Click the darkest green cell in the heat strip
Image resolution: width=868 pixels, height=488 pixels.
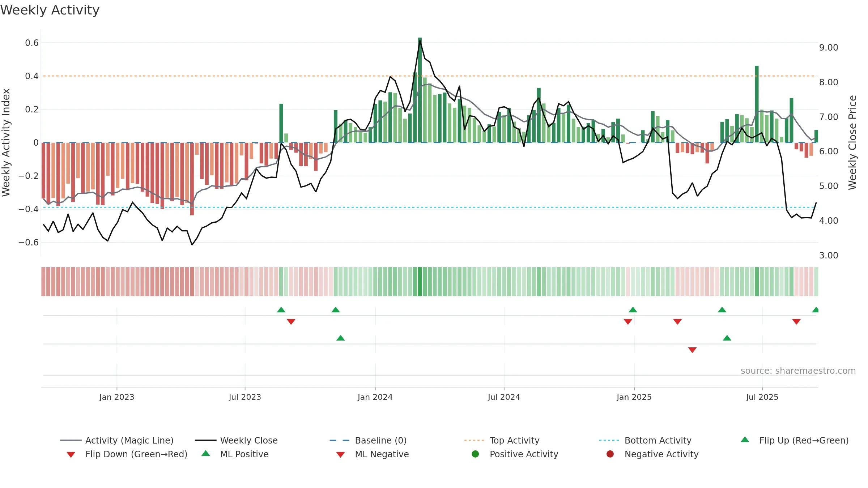tap(420, 282)
